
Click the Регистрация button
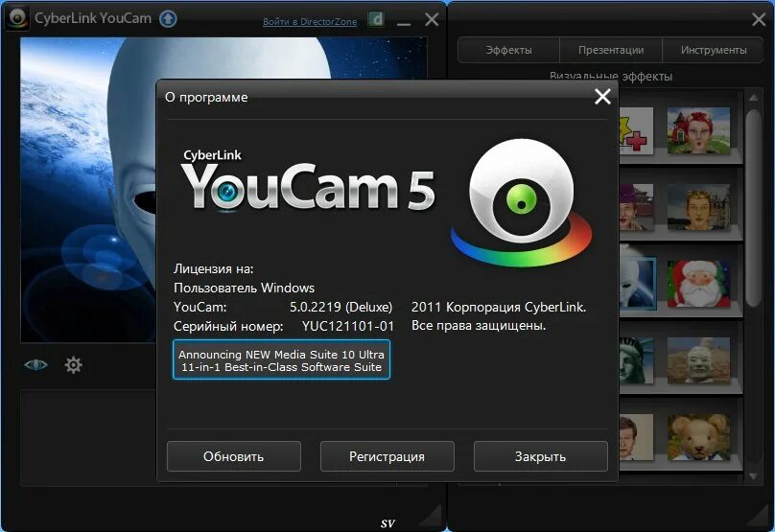[387, 456]
